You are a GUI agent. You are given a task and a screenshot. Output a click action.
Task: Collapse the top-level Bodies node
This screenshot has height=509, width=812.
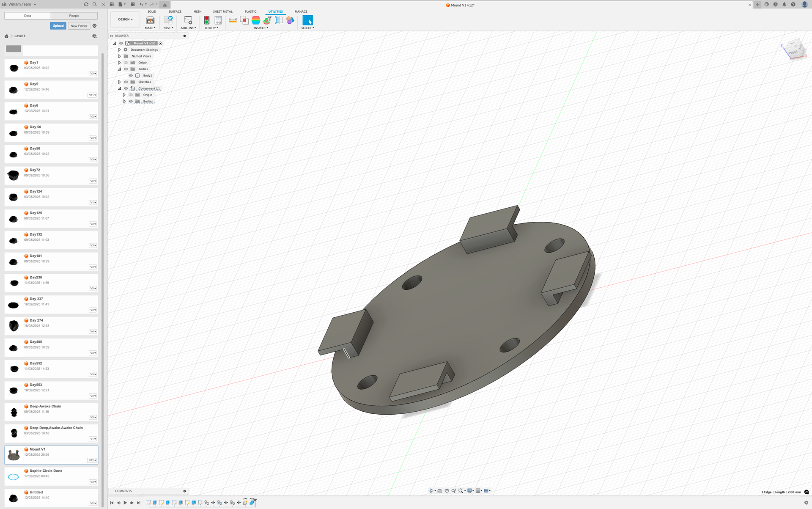point(119,69)
